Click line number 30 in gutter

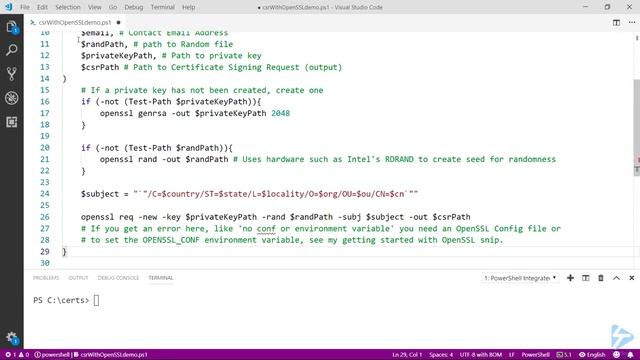pyautogui.click(x=44, y=263)
